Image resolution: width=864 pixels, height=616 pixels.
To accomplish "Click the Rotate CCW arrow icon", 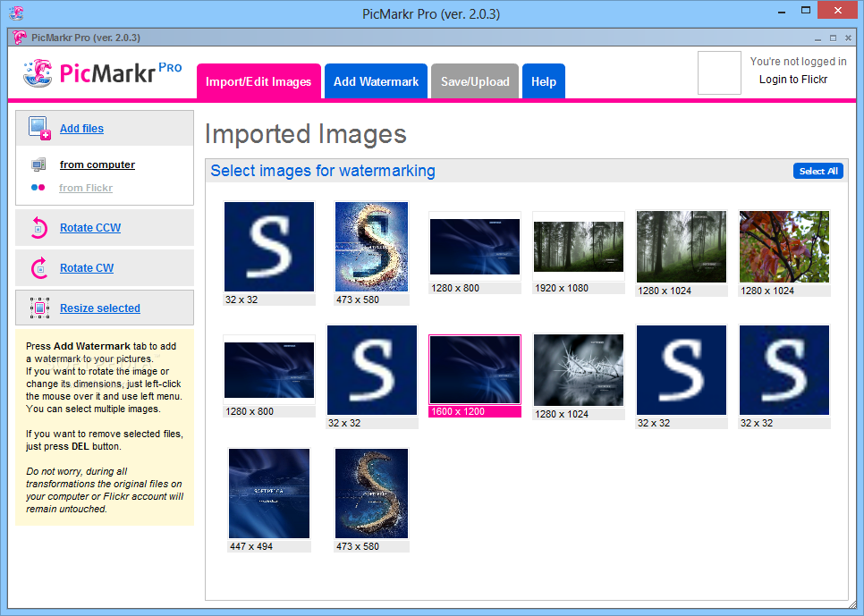I will coord(39,228).
